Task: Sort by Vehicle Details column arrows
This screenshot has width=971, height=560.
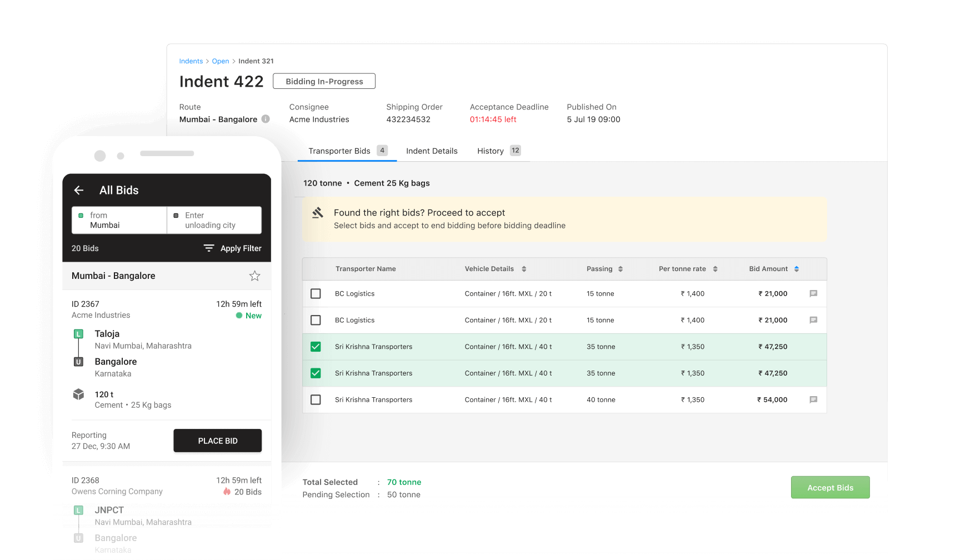Action: [x=524, y=269]
